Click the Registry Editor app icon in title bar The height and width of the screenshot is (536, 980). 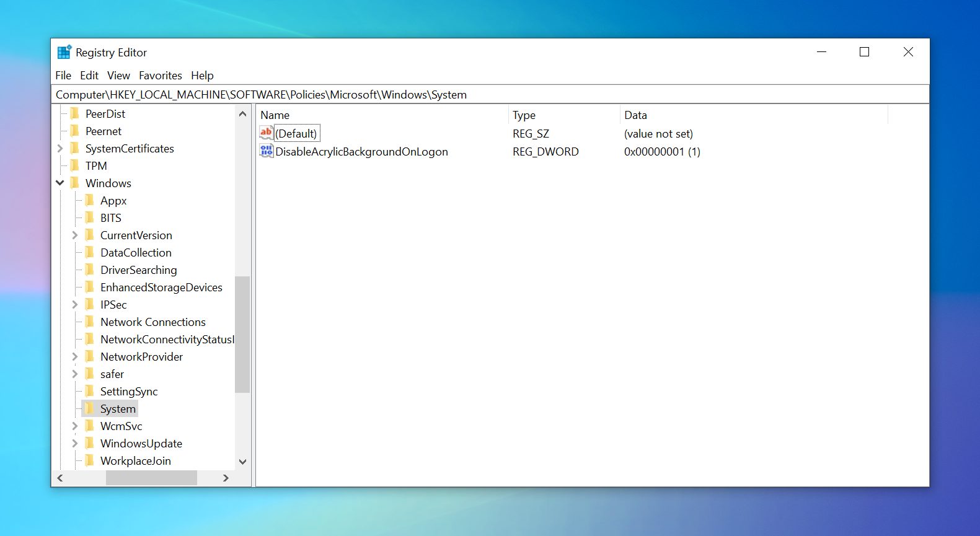64,52
